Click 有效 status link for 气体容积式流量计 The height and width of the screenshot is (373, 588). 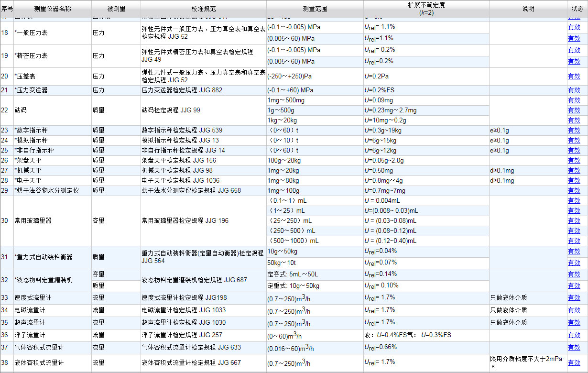pyautogui.click(x=574, y=348)
